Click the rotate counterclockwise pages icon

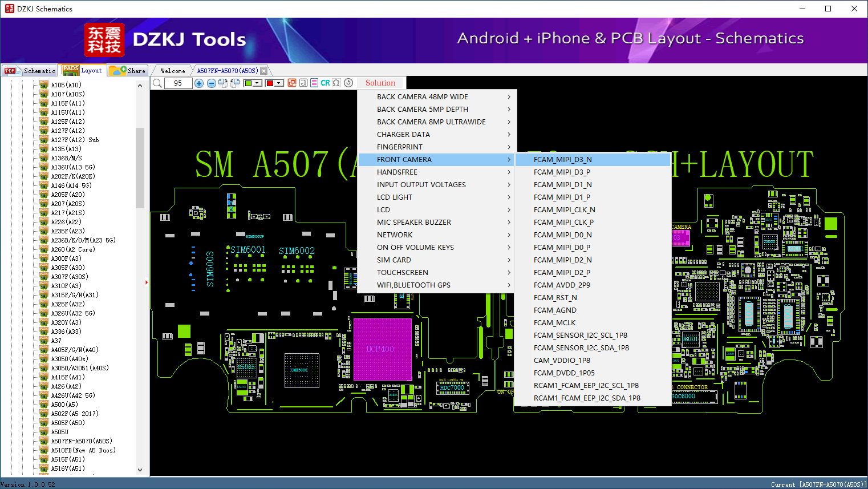click(x=234, y=83)
